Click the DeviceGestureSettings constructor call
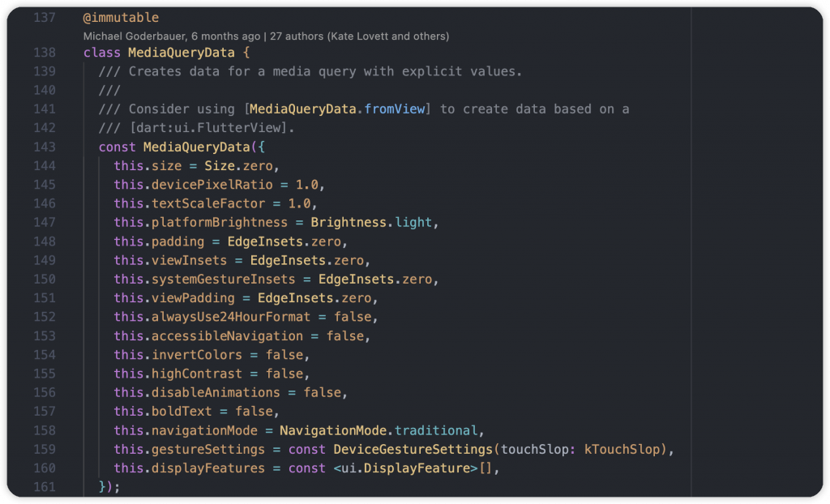The width and height of the screenshot is (830, 504). [x=413, y=449]
